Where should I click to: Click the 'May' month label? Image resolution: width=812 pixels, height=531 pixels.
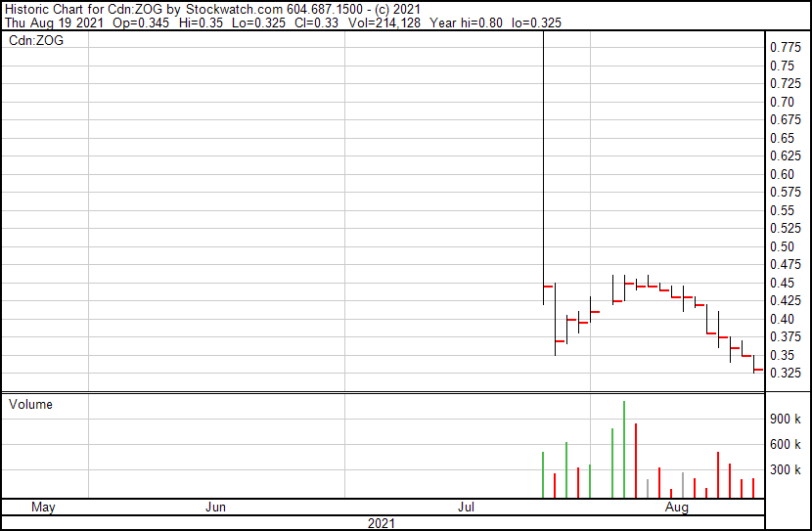coord(43,508)
